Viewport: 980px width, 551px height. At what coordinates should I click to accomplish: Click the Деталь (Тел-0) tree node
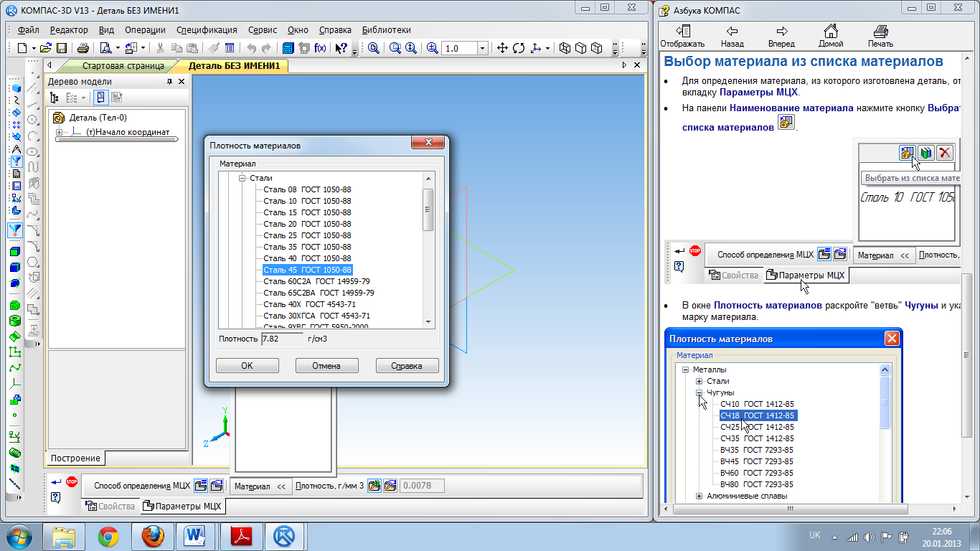[98, 118]
